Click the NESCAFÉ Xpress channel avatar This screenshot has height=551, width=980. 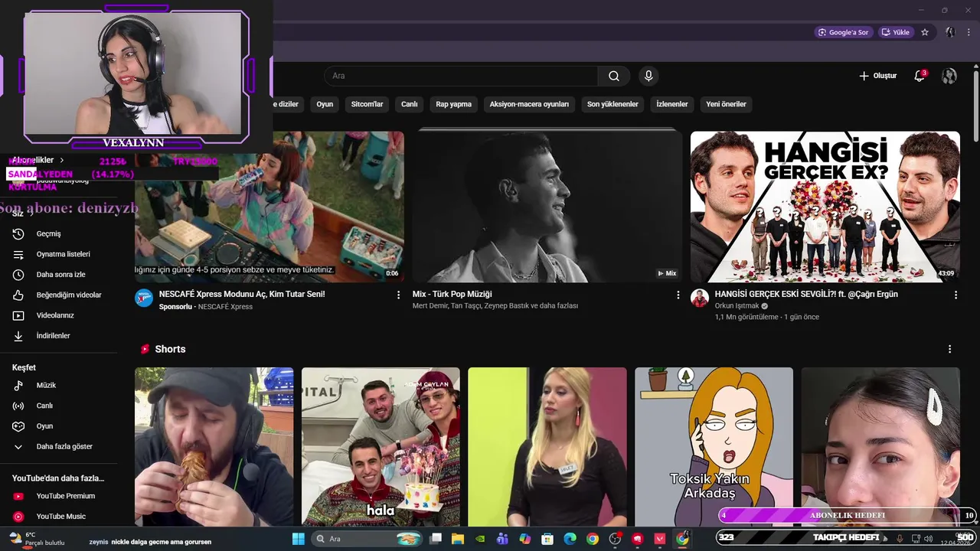click(144, 298)
